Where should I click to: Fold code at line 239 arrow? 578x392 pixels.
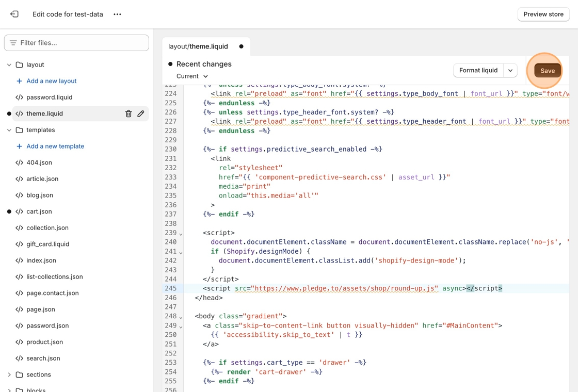pyautogui.click(x=181, y=234)
